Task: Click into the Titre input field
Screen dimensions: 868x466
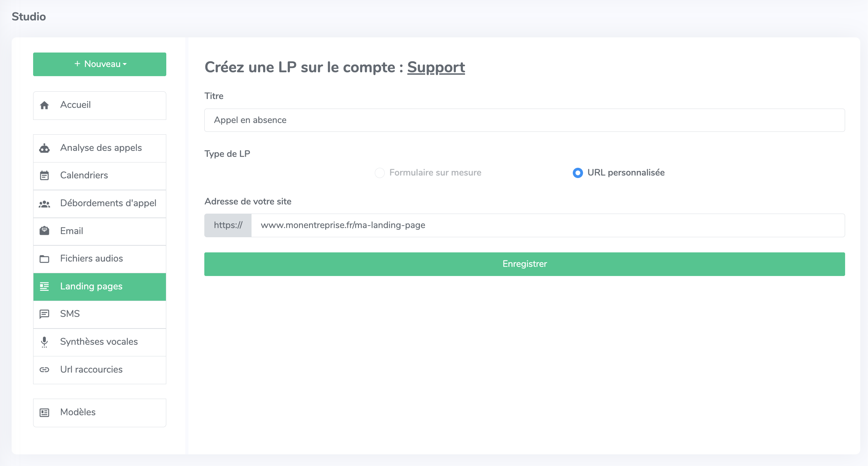Action: tap(525, 120)
